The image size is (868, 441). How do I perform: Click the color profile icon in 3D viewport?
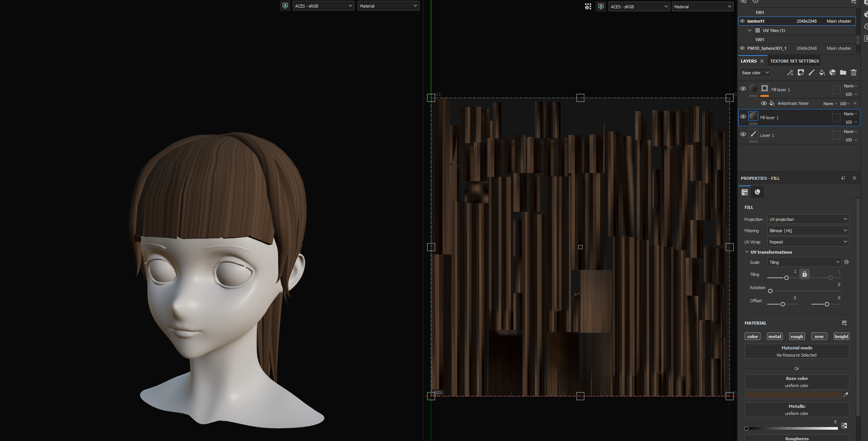285,6
